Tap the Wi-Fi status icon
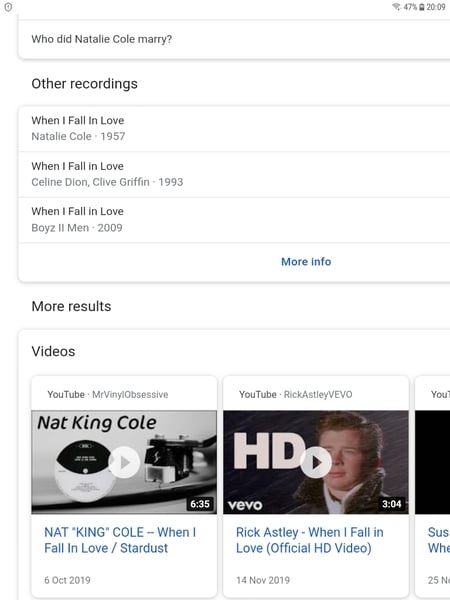The width and height of the screenshot is (450, 600). coord(396,7)
